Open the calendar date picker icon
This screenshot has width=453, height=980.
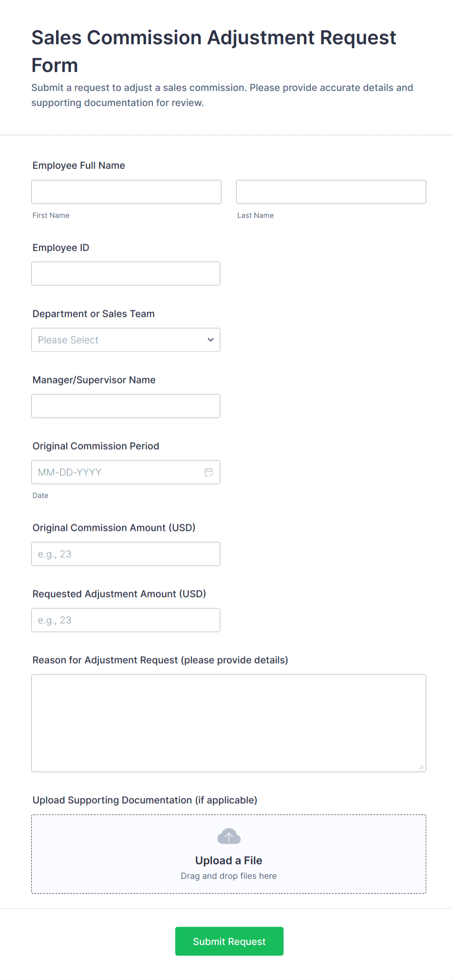click(x=209, y=472)
